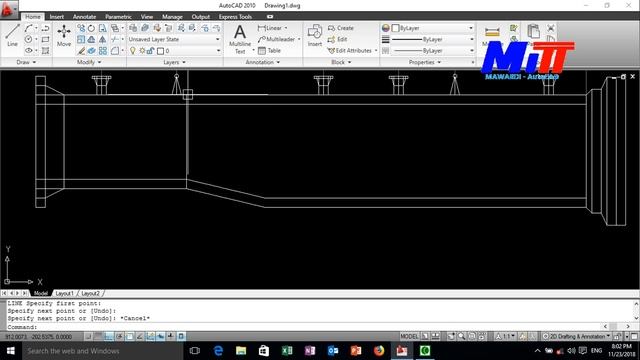Click the Windows search box on taskbar
This screenshot has height=360, width=640.
point(102,351)
